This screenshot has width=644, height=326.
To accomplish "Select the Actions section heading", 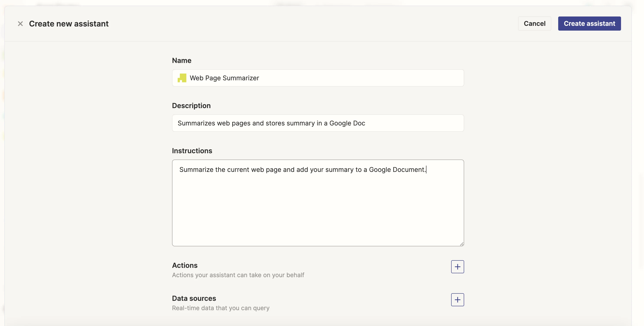I will [x=185, y=265].
